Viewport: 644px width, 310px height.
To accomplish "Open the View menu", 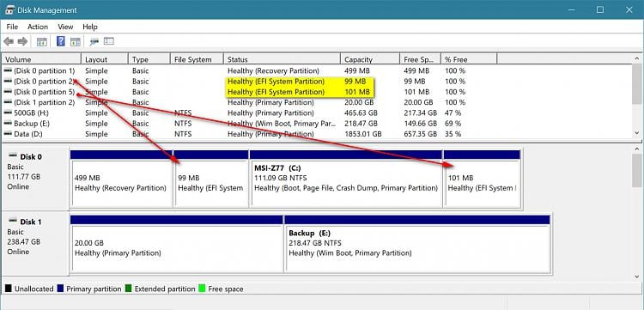I will point(65,27).
